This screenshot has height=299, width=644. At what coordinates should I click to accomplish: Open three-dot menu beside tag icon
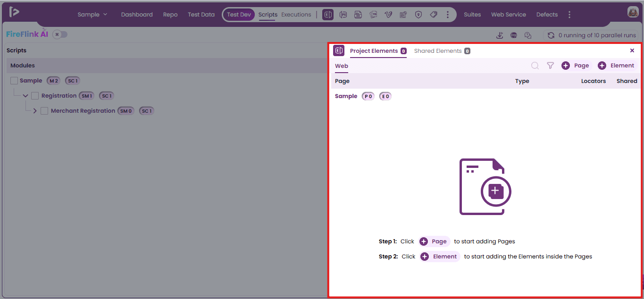coord(447,15)
